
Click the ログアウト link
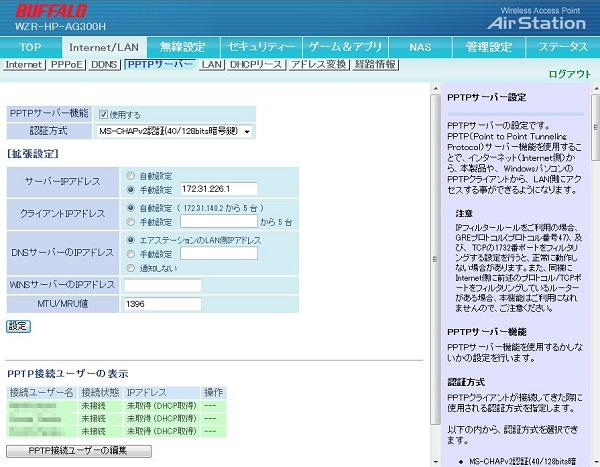(x=569, y=74)
